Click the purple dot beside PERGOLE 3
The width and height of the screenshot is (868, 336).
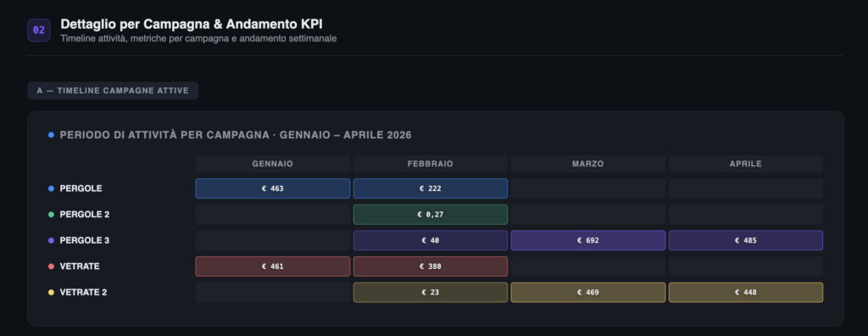[51, 241]
